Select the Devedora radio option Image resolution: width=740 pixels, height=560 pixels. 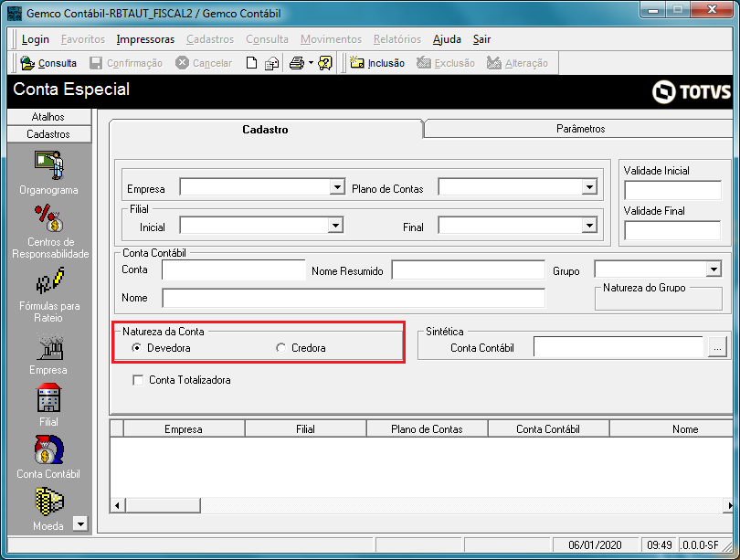[x=137, y=348]
